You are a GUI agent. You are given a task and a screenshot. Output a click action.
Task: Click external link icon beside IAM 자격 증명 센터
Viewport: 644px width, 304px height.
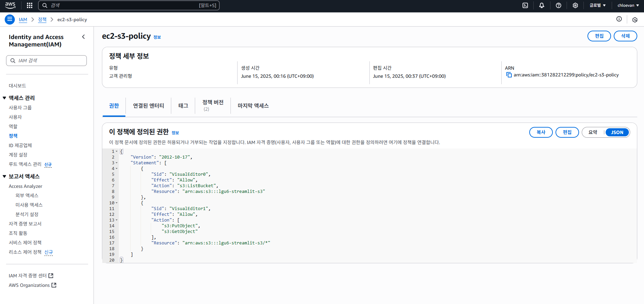tap(51, 276)
